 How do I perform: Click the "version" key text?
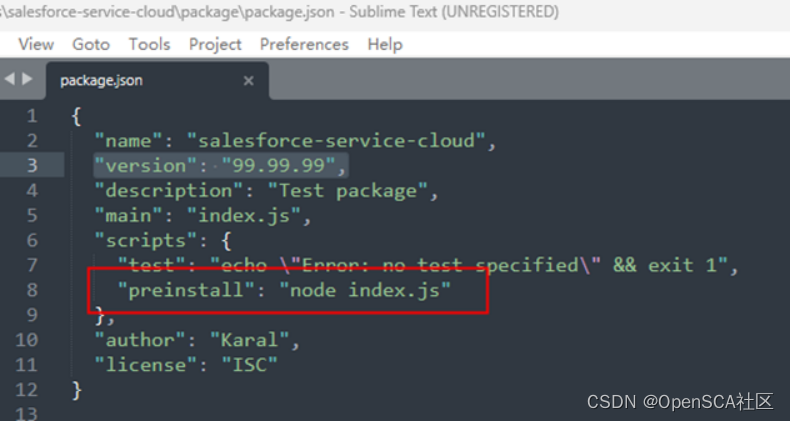coord(146,166)
